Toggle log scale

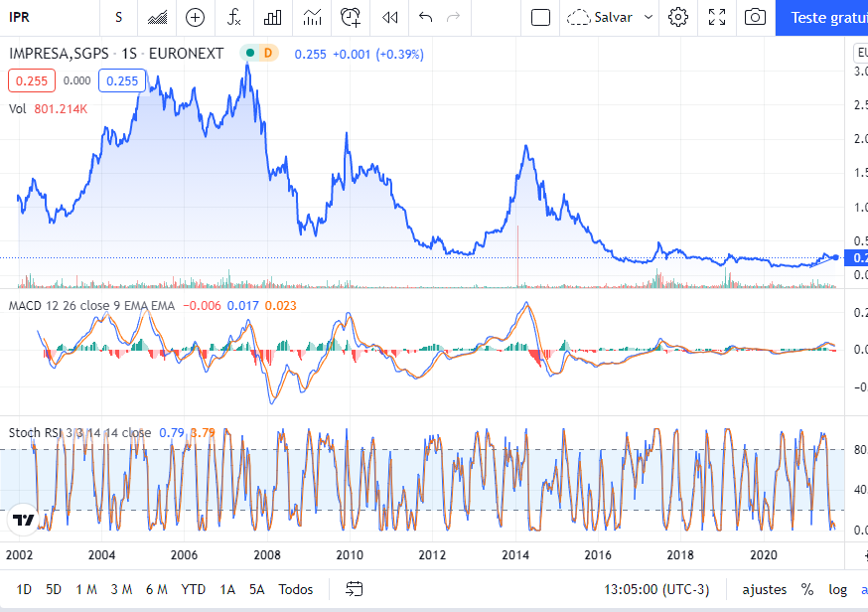[x=837, y=589]
